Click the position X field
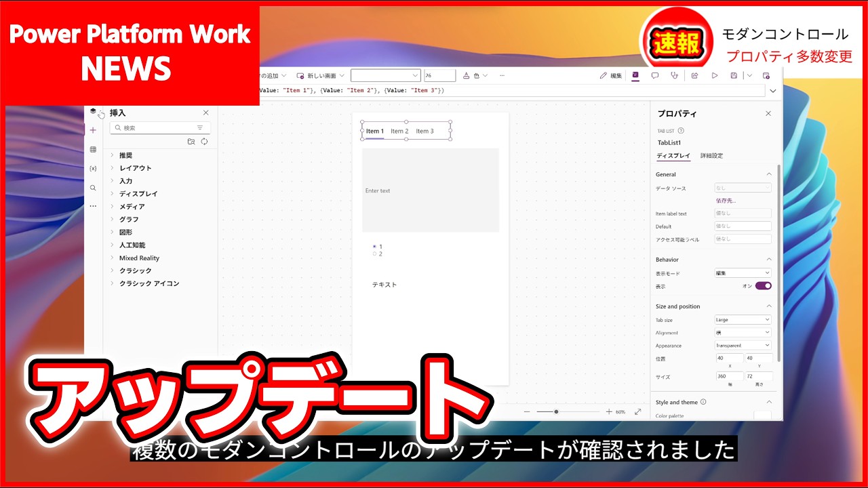 (x=729, y=358)
